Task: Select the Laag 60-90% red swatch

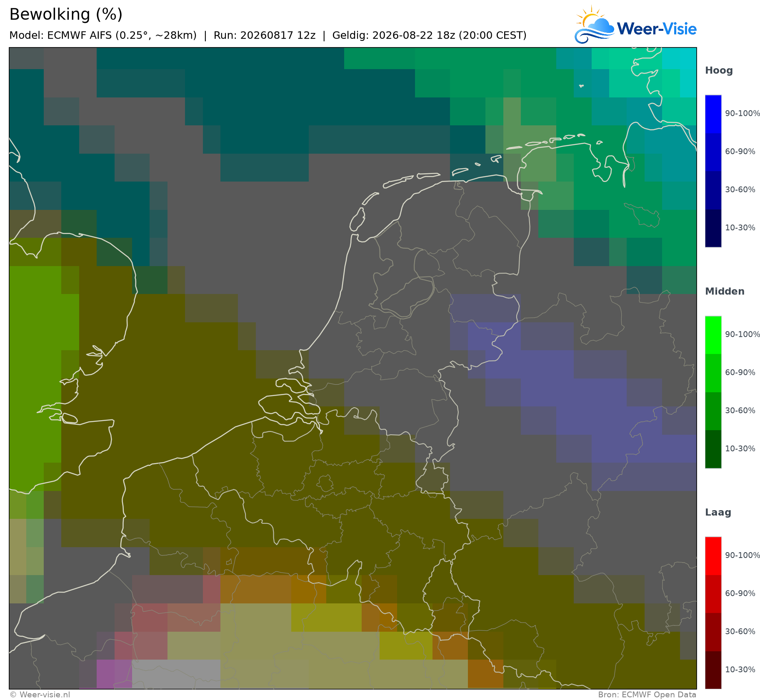Action: point(713,594)
